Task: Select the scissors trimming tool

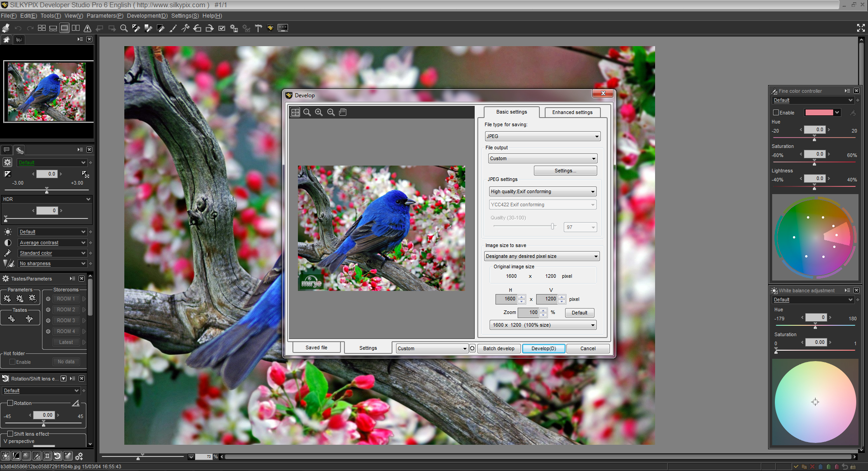Action: (185, 28)
